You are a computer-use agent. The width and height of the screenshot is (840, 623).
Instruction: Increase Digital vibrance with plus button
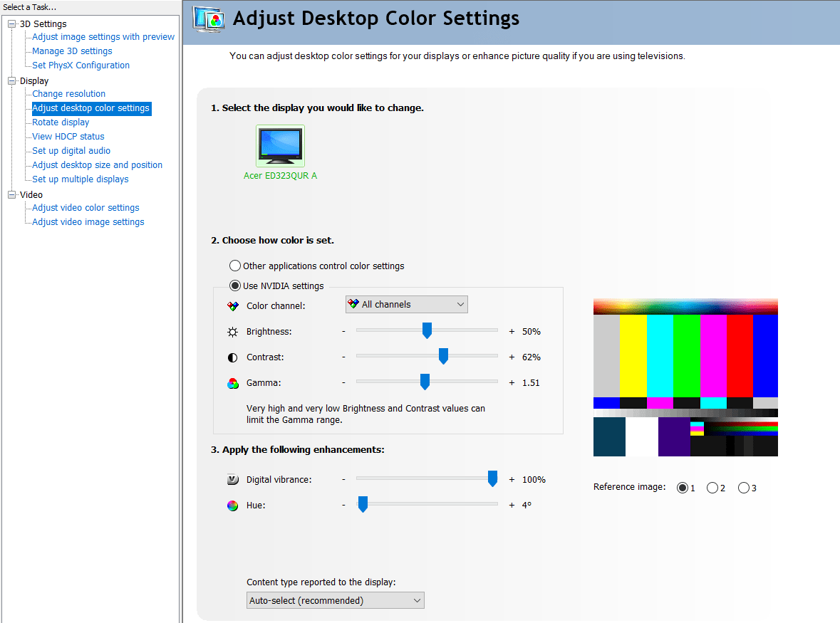coord(512,480)
